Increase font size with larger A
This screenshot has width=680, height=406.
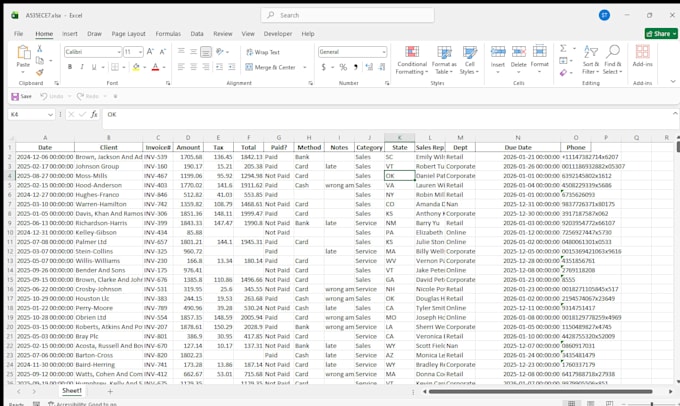click(x=150, y=52)
